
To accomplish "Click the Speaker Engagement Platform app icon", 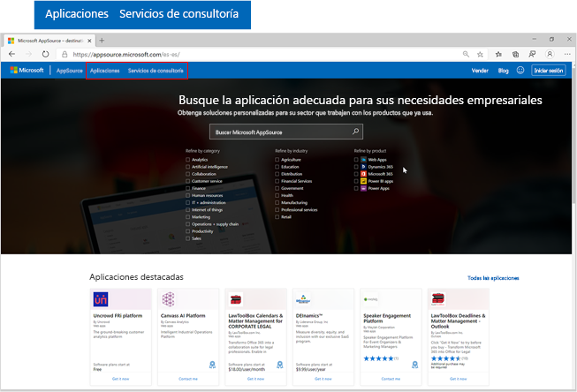I will (x=370, y=299).
